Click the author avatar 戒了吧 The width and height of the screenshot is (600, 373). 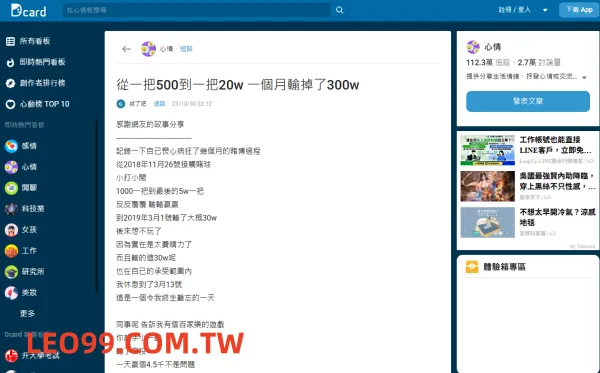121,104
